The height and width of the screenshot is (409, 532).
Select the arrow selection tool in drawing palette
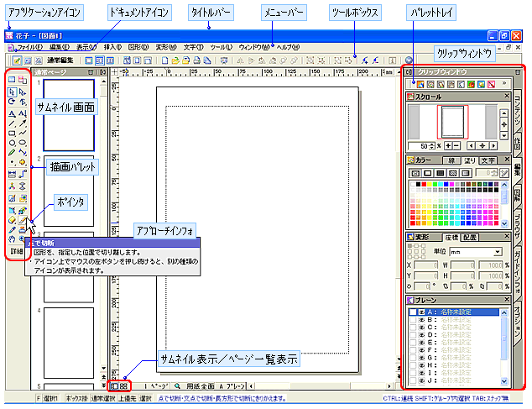[x=12, y=91]
